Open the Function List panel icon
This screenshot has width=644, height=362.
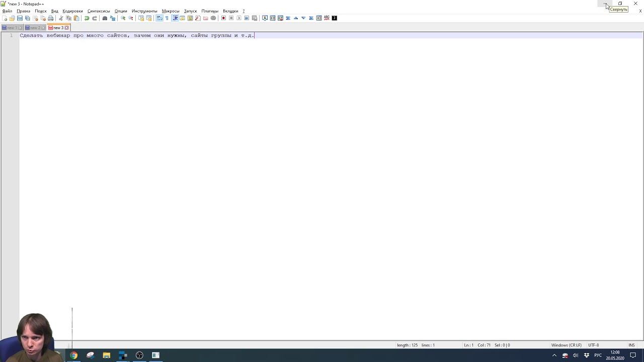click(x=198, y=18)
